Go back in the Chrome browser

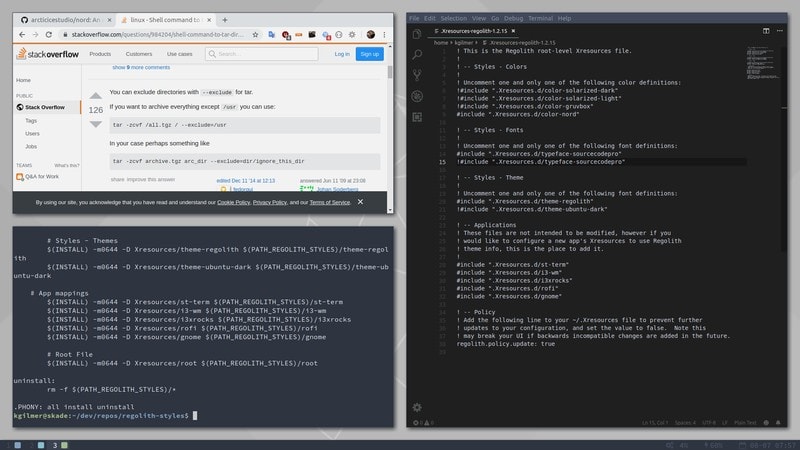tap(22, 35)
